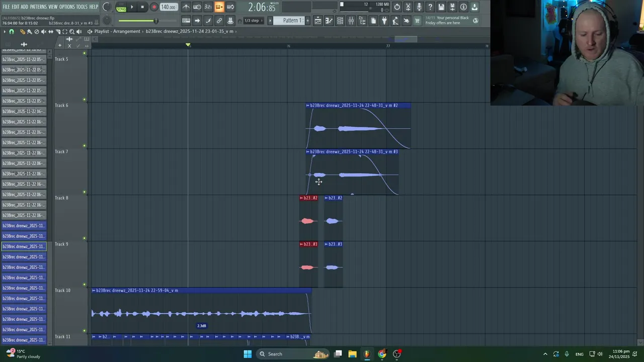Image resolution: width=644 pixels, height=362 pixels.
Task: Click the Track 8 label
Action: click(x=61, y=198)
